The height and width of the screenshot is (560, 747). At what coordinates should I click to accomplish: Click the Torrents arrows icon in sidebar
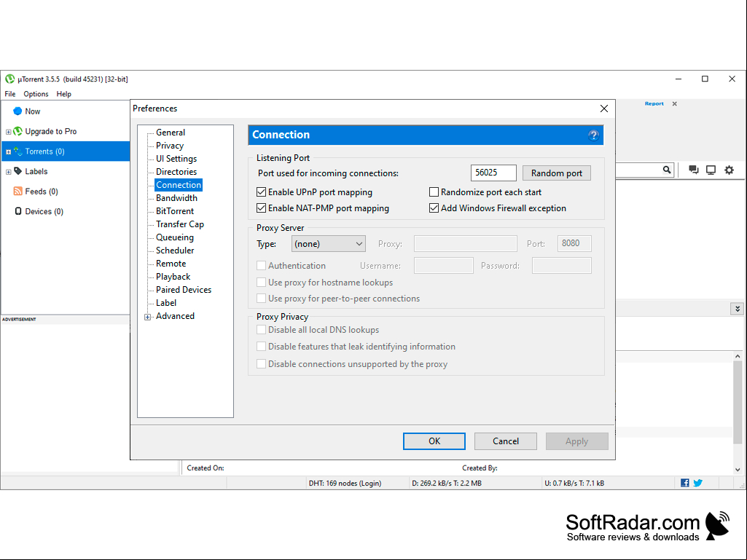17,151
